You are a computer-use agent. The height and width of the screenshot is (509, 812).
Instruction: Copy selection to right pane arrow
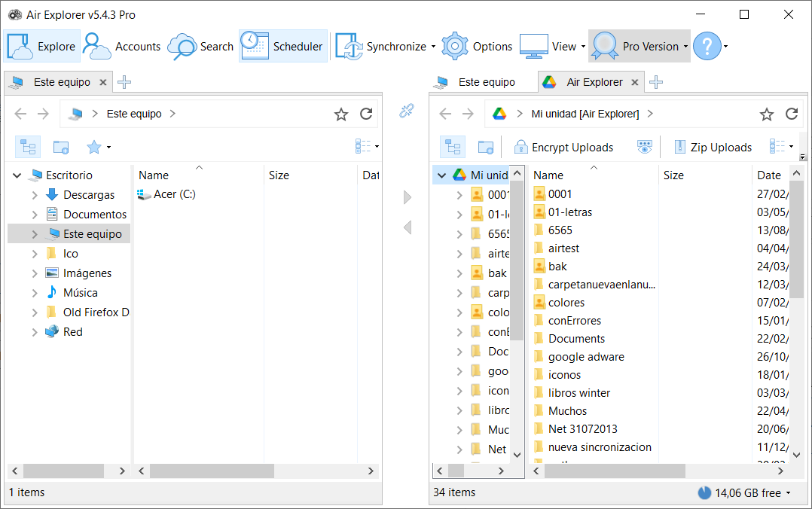[x=408, y=197]
